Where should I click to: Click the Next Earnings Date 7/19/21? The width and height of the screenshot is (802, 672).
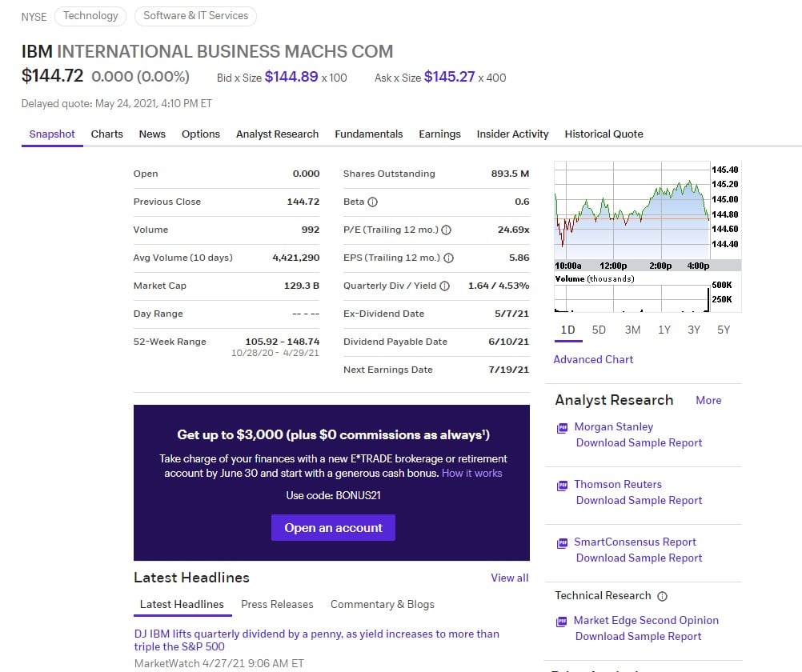coord(508,370)
